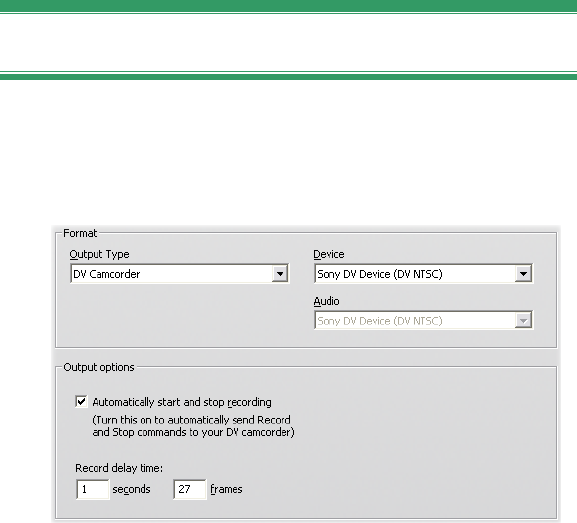Focus the record delay frames field
The image size is (577, 523).
point(190,489)
